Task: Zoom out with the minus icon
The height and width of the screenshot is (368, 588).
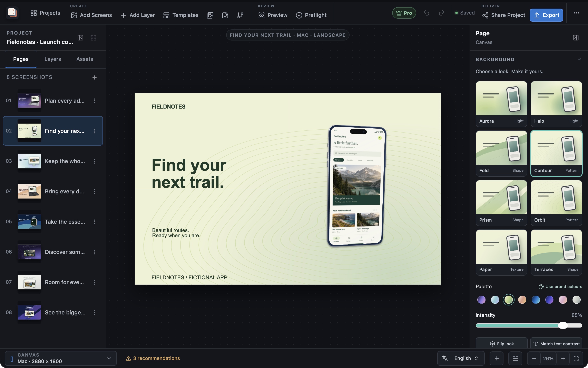Action: tap(534, 359)
